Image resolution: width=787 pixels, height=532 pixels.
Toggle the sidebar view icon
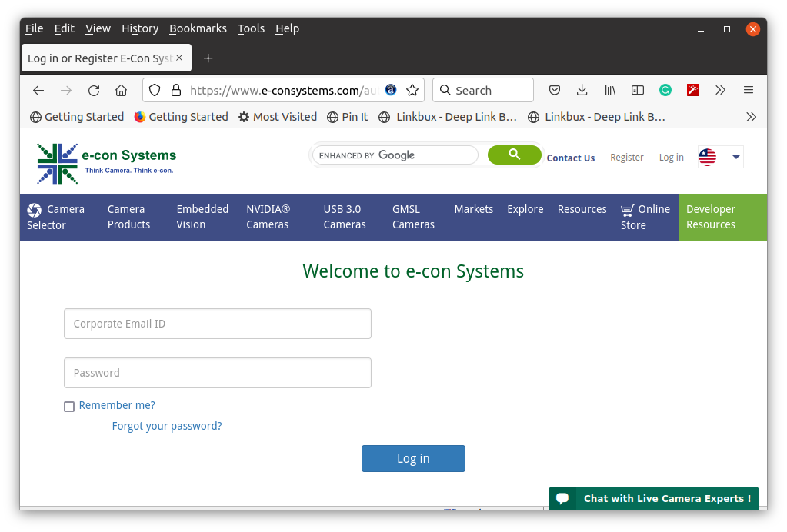(638, 90)
